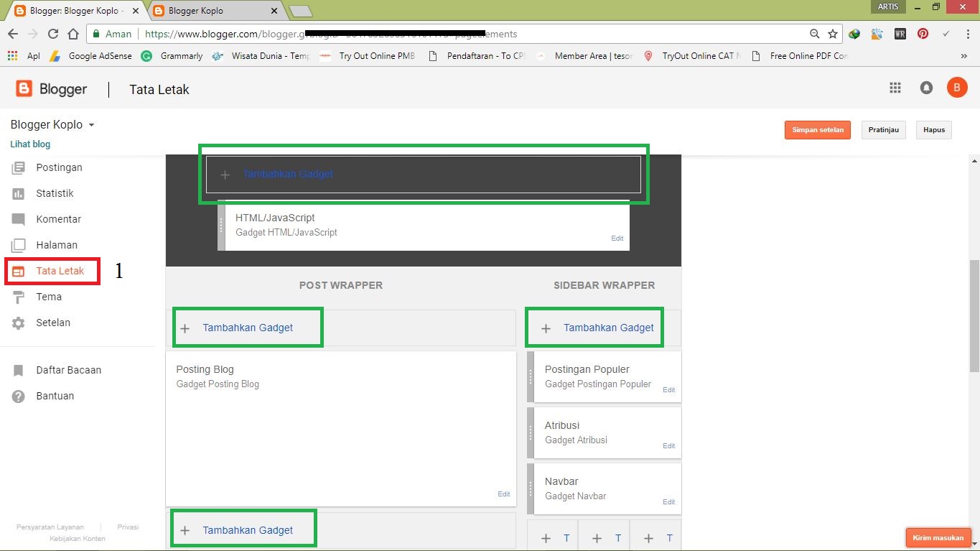Open the Try Out Online PMB bookmark
This screenshot has width=980, height=551.
pyautogui.click(x=368, y=55)
